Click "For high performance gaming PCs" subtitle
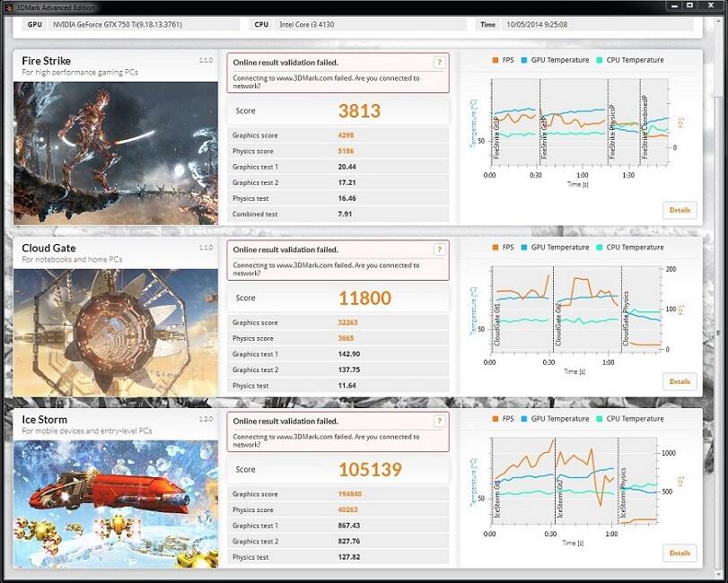Viewport: 728px width, 583px height. pos(80,73)
